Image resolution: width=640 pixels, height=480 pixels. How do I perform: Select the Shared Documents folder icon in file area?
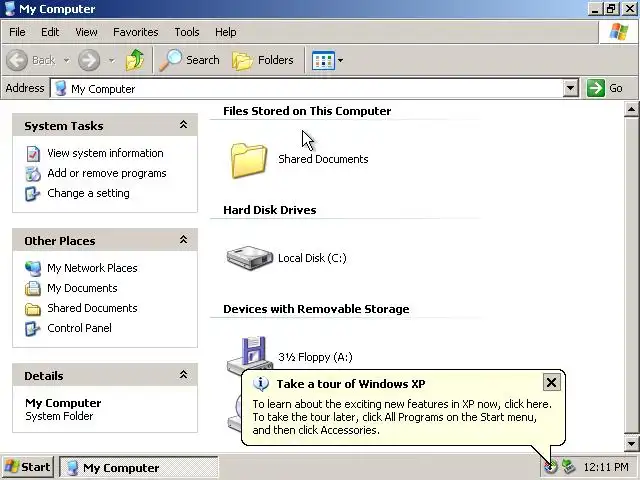249,160
